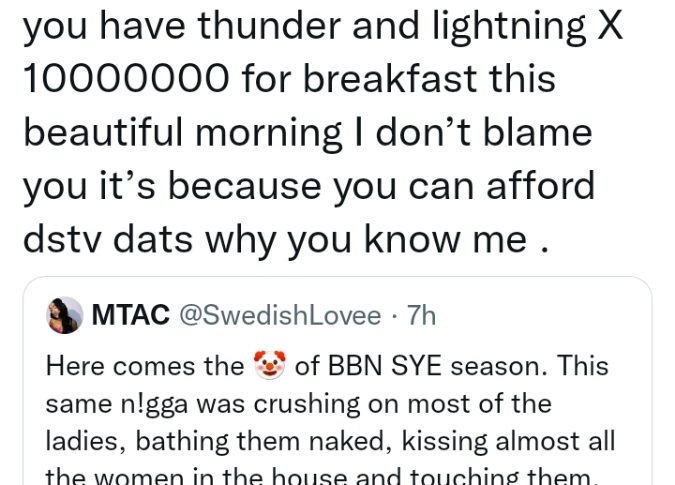
Task: Click the line "dstv dats why you know me"
Action: pyautogui.click(x=284, y=239)
